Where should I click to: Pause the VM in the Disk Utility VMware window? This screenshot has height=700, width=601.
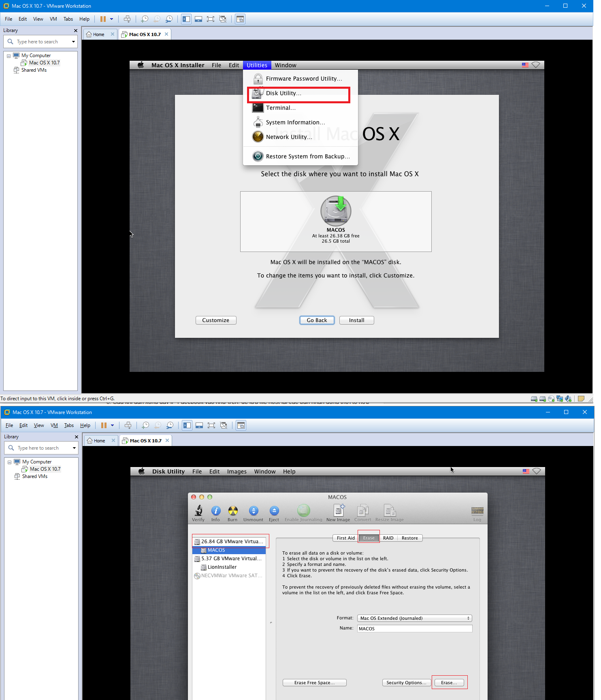[104, 425]
